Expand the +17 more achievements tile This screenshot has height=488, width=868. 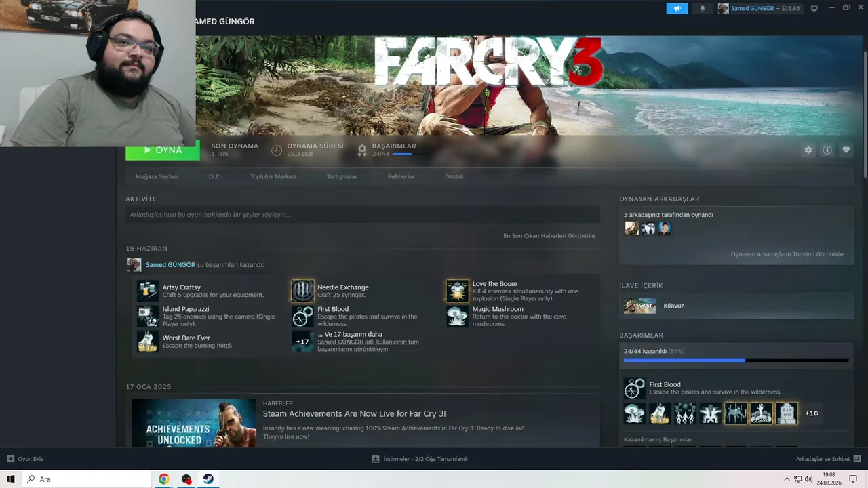click(x=303, y=341)
